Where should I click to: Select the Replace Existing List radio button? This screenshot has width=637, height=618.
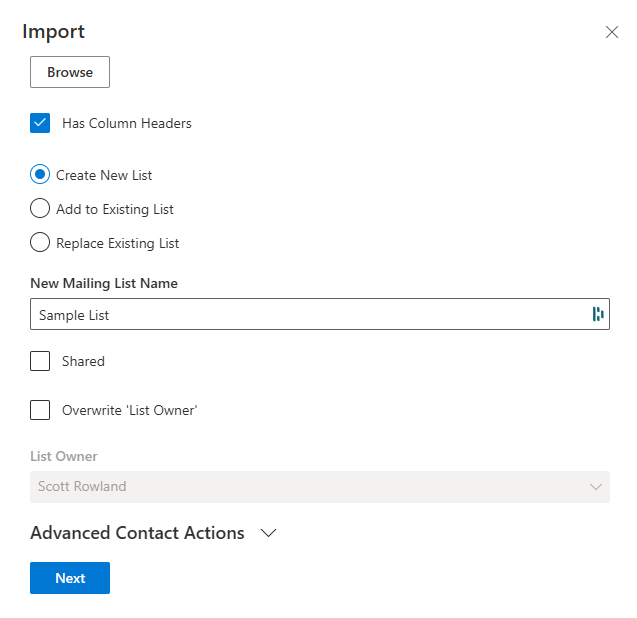click(x=40, y=243)
